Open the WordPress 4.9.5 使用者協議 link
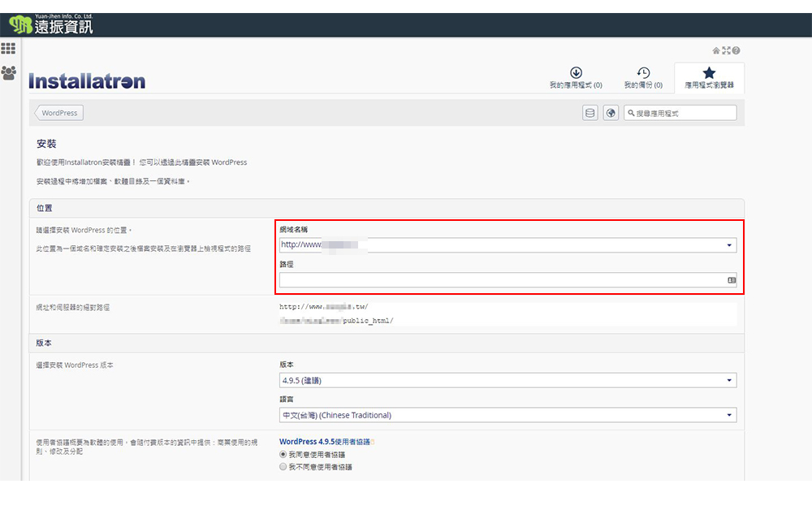The height and width of the screenshot is (510, 812). click(324, 442)
